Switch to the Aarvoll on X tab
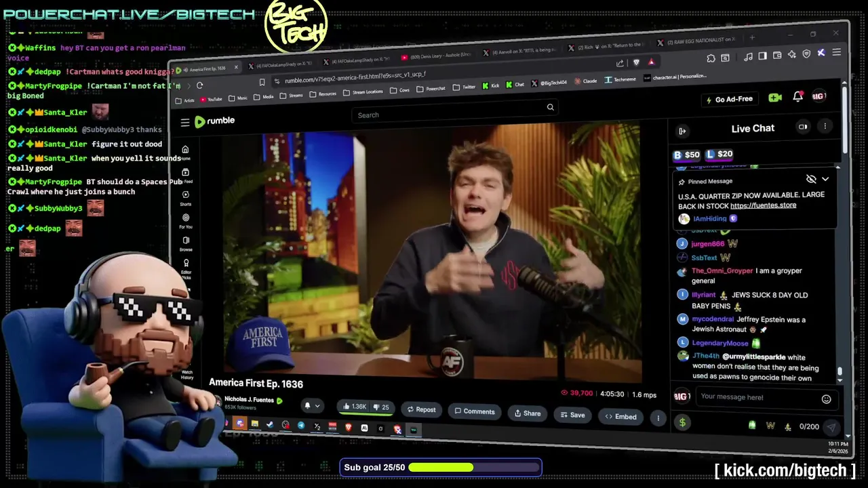Screen dimensions: 868x488 tap(520, 51)
